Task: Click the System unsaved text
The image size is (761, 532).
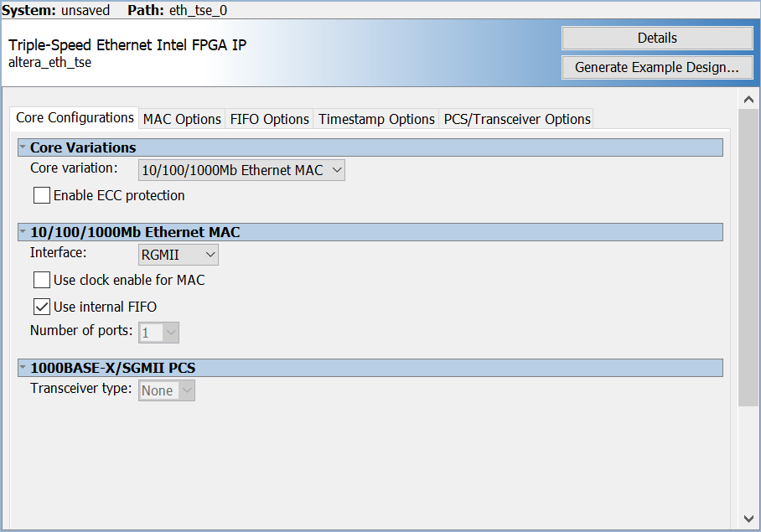Action: pos(56,10)
